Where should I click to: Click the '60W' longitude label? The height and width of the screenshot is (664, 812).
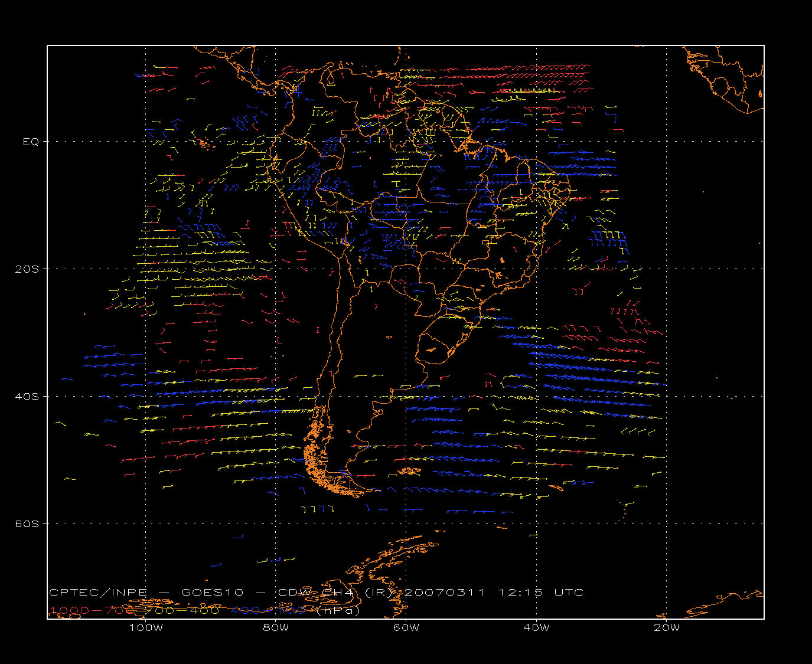(x=406, y=627)
